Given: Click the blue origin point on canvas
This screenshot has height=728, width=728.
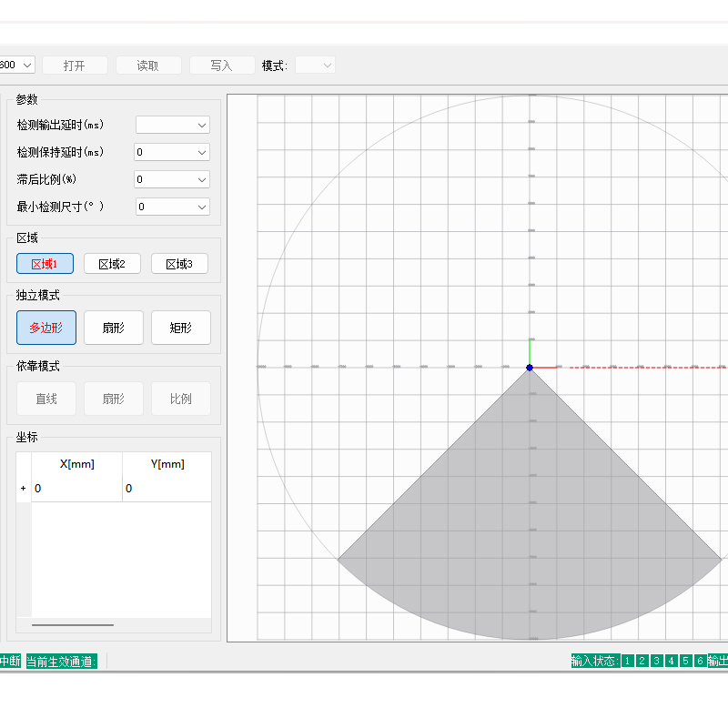Looking at the screenshot, I should 530,368.
